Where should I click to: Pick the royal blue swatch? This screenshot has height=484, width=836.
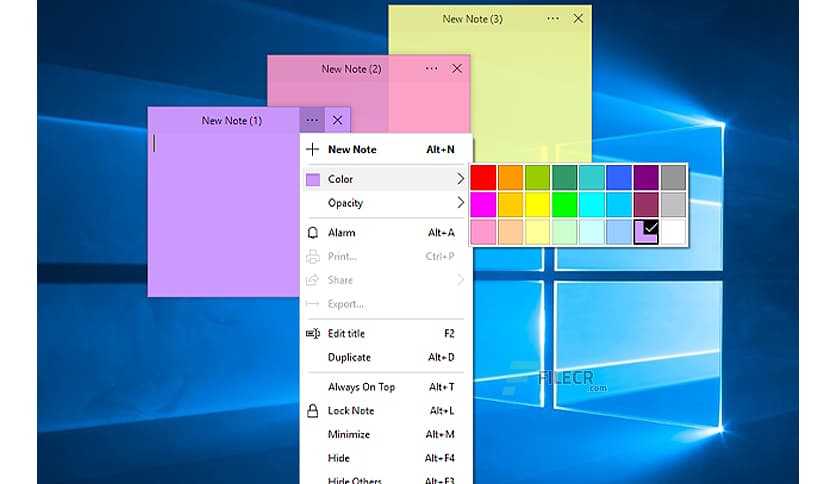pyautogui.click(x=619, y=178)
